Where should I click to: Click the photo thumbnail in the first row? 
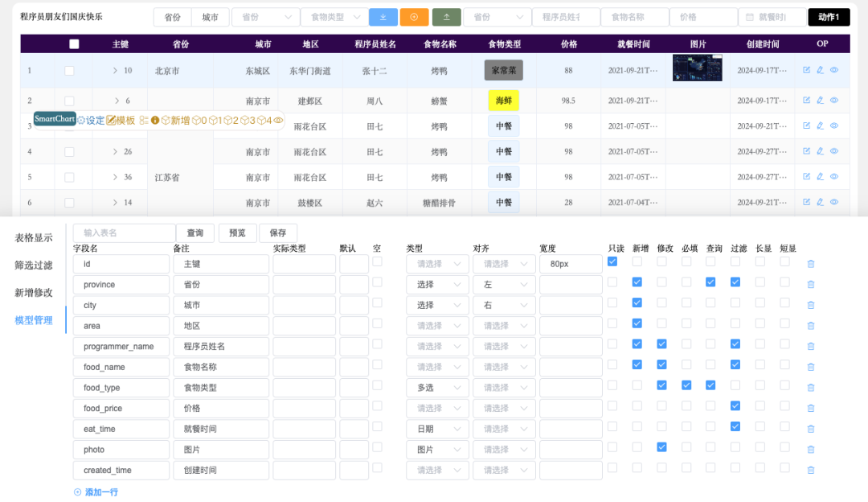click(x=697, y=68)
